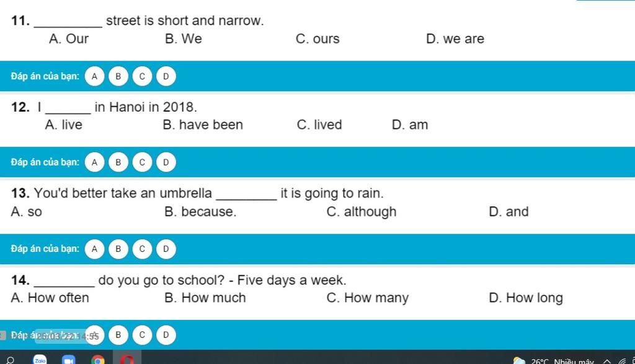Open taskbar search magnifier
635x364 pixels.
pos(10,360)
